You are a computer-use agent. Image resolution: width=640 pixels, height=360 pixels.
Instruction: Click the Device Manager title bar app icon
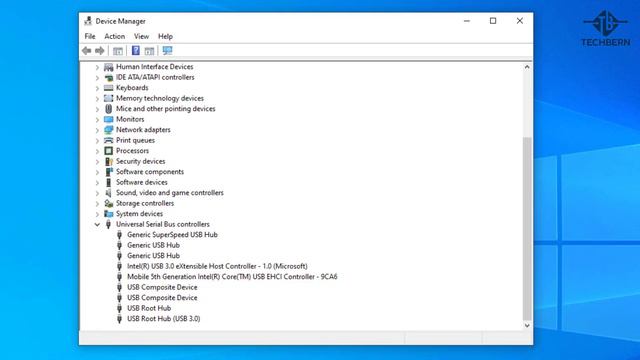pos(88,21)
